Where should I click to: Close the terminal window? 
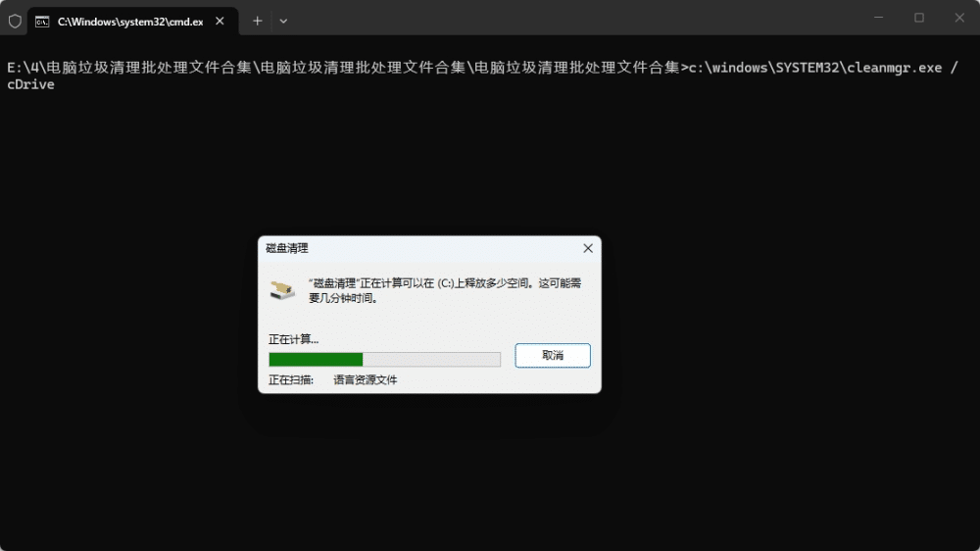pos(959,18)
